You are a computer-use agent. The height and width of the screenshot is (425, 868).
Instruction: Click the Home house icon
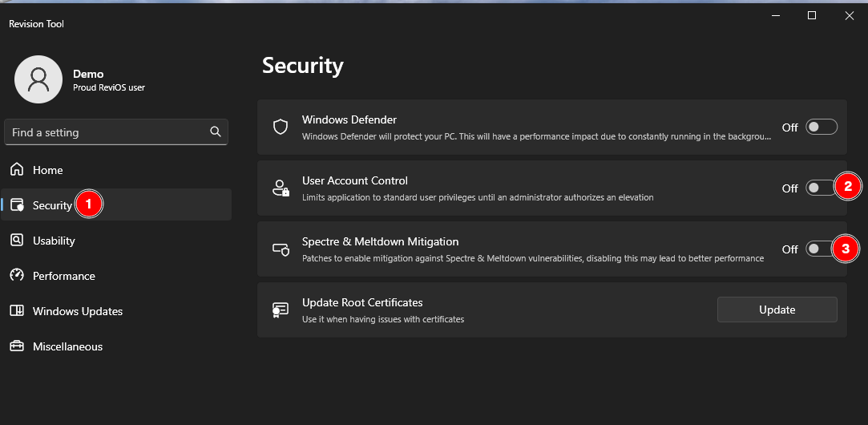pyautogui.click(x=17, y=169)
